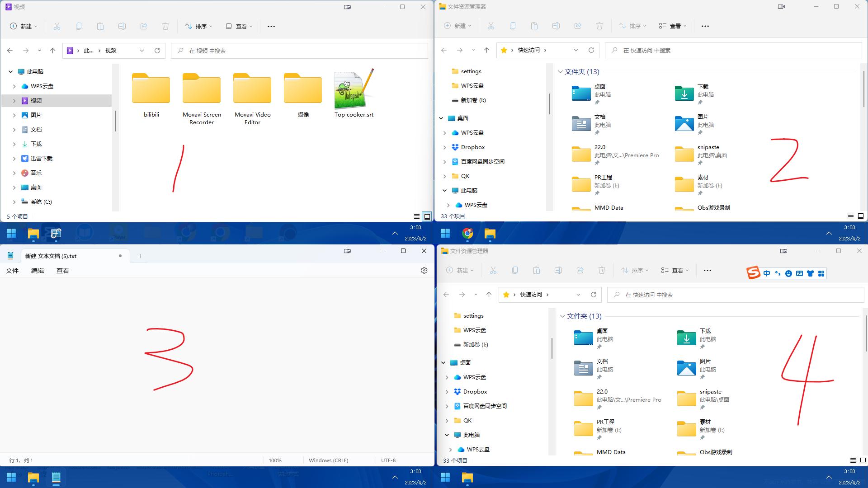Expand the 图片 tree node in the 视频 window
The width and height of the screenshot is (868, 488).
pos(14,115)
